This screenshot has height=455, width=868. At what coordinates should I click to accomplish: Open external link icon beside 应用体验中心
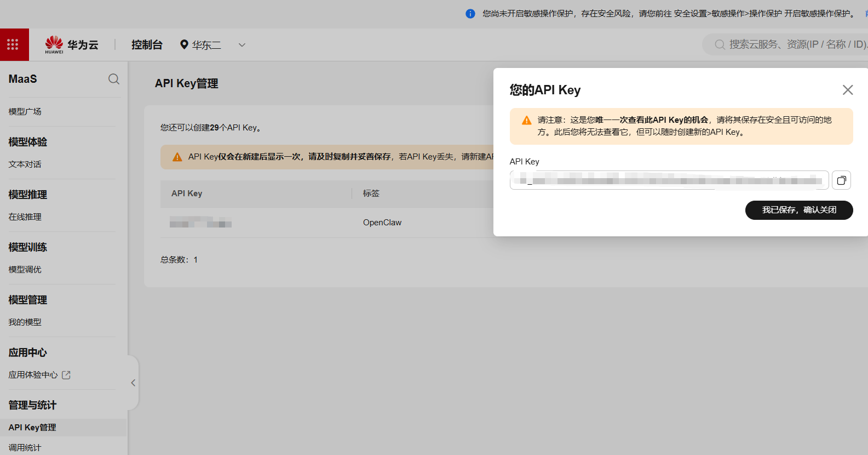(x=66, y=375)
